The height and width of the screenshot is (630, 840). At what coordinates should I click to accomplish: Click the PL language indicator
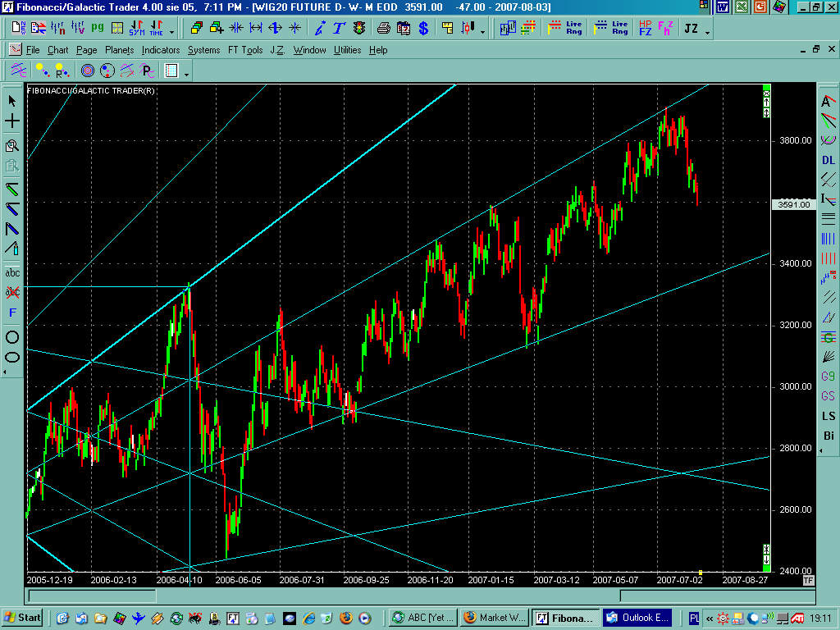click(694, 619)
